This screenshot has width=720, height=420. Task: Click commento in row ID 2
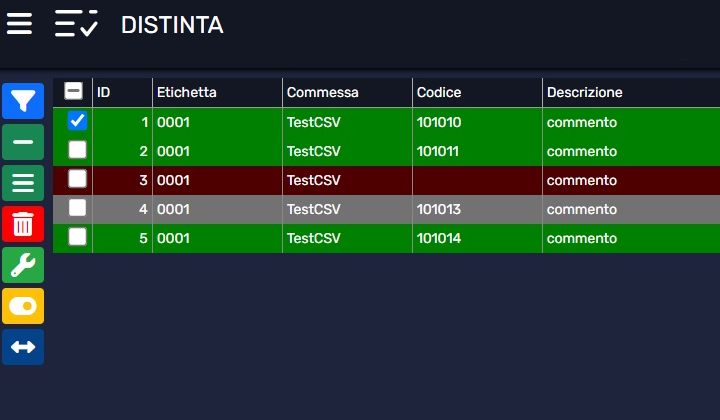coord(582,151)
